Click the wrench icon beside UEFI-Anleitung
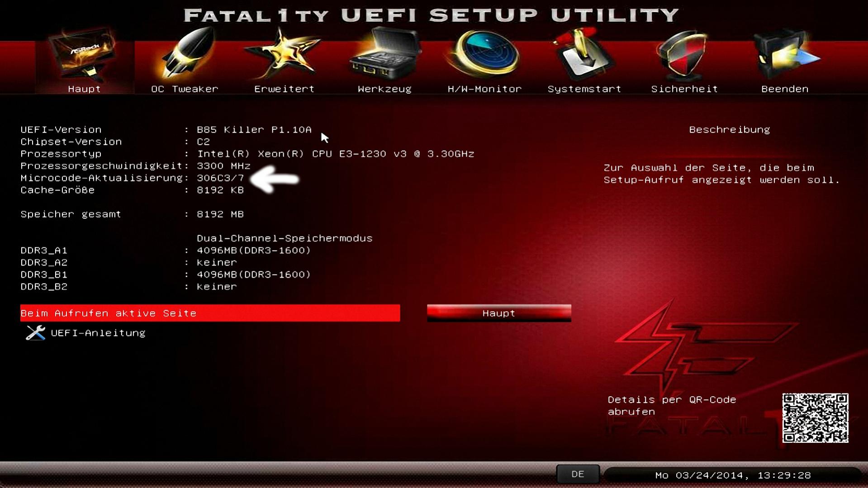Image resolution: width=868 pixels, height=488 pixels. [x=35, y=333]
